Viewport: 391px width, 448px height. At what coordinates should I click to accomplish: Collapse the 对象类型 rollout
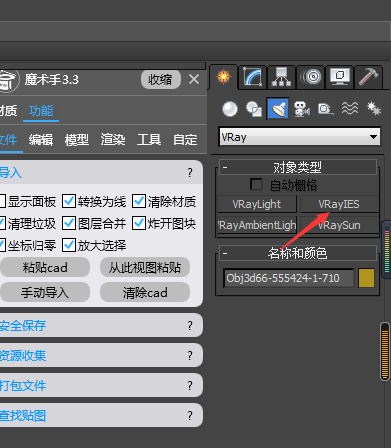coord(298,167)
